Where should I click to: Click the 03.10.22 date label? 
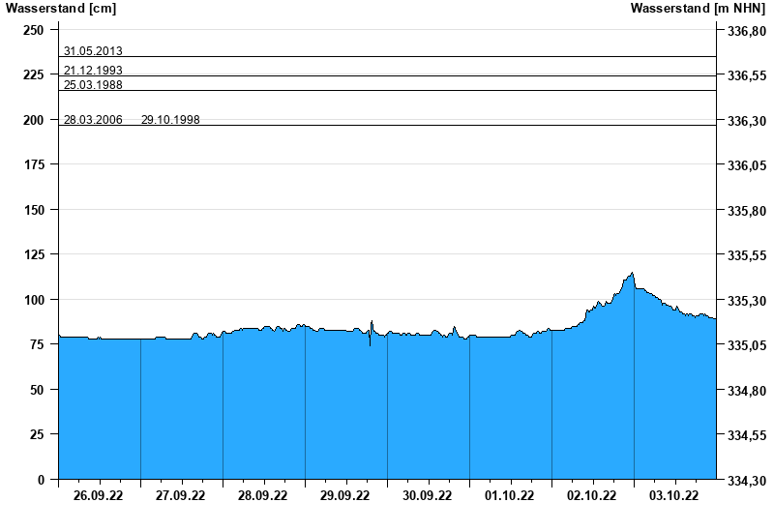click(x=673, y=495)
